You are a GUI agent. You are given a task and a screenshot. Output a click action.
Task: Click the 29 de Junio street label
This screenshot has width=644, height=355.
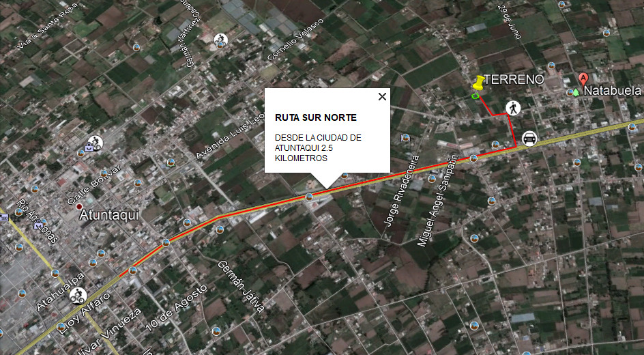pyautogui.click(x=510, y=22)
